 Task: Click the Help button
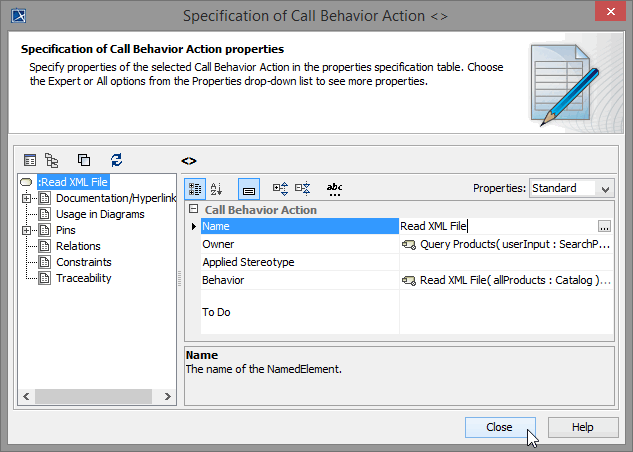tap(583, 427)
